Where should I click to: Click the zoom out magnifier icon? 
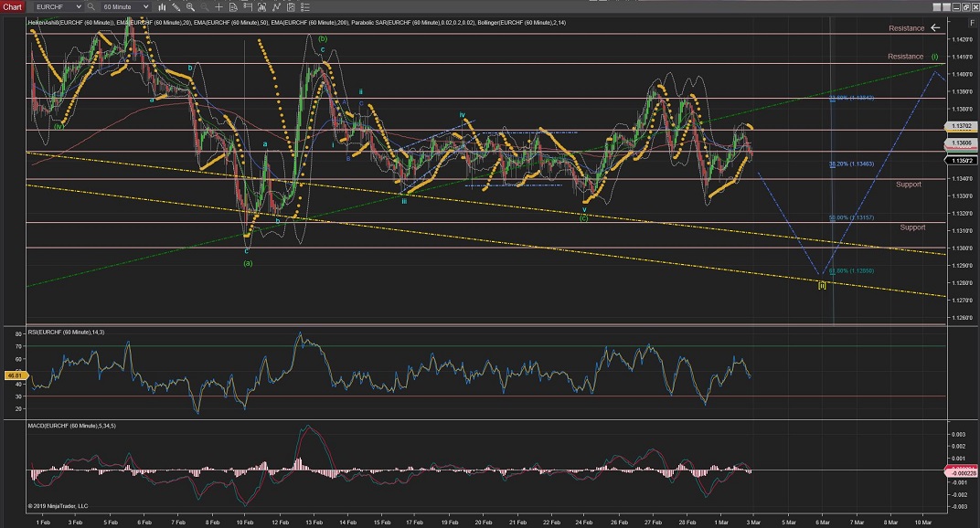(205, 7)
